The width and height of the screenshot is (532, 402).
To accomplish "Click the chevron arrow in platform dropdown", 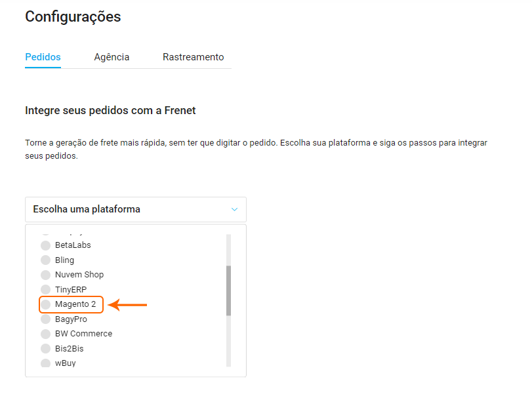I will (235, 210).
